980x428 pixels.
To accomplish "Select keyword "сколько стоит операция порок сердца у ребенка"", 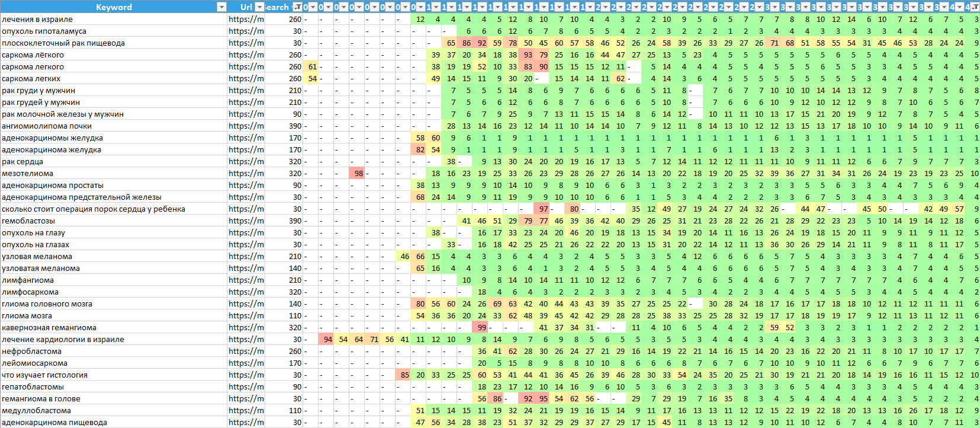I will pyautogui.click(x=94, y=209).
